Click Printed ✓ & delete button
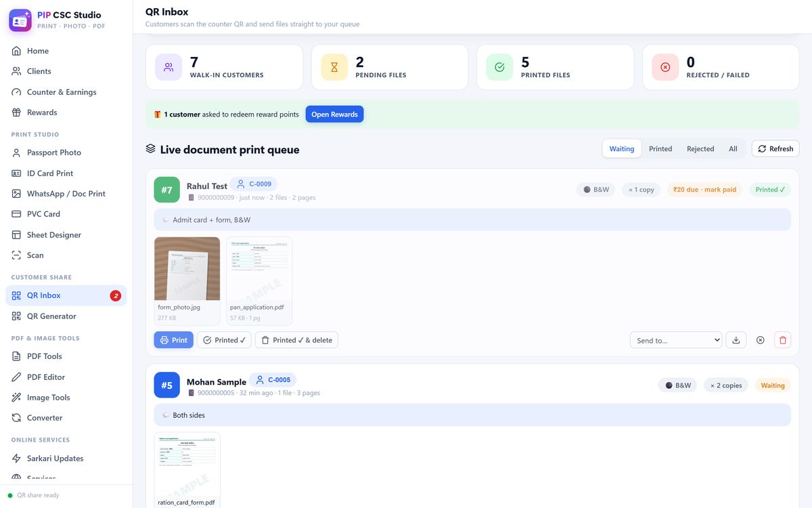Screen dimensions: 812x508 pyautogui.click(x=296, y=340)
